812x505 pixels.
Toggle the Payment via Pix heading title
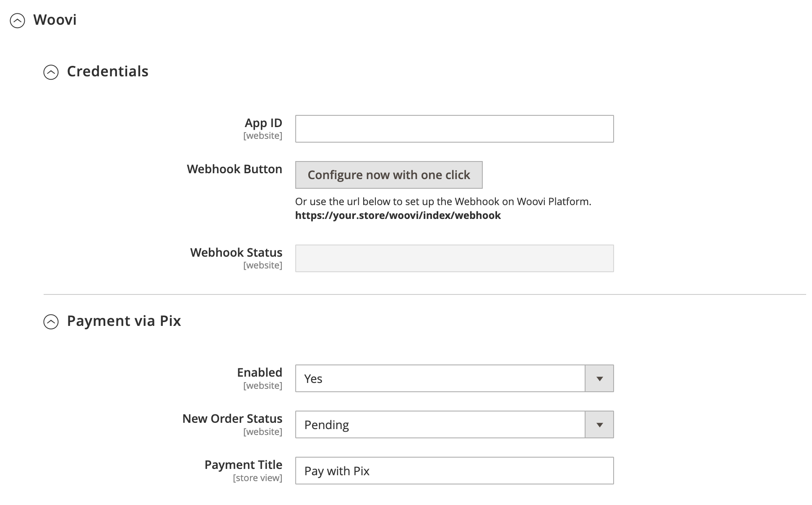[x=124, y=321]
